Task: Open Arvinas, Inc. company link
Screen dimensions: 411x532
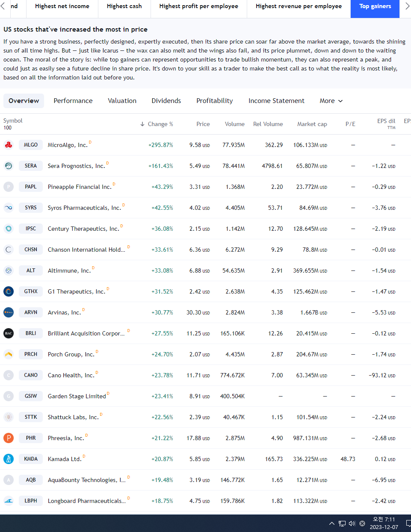Action: (64, 313)
